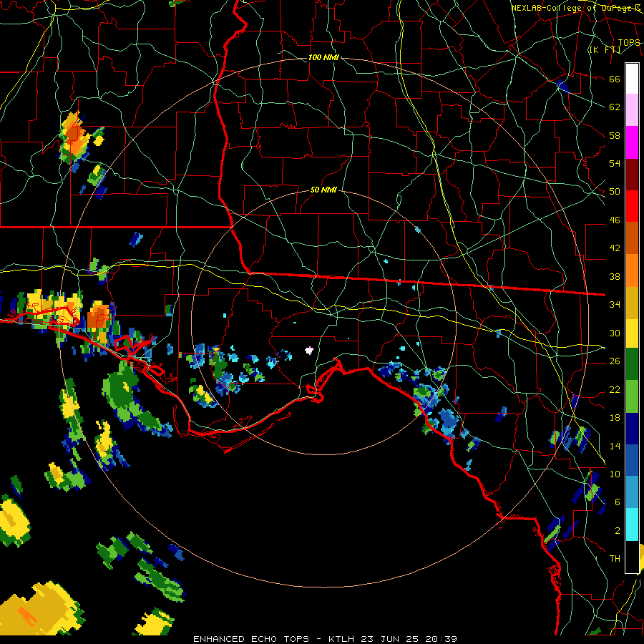The height and width of the screenshot is (644, 644).
Task: Select the medium blue legend swatch
Action: click(x=632, y=460)
